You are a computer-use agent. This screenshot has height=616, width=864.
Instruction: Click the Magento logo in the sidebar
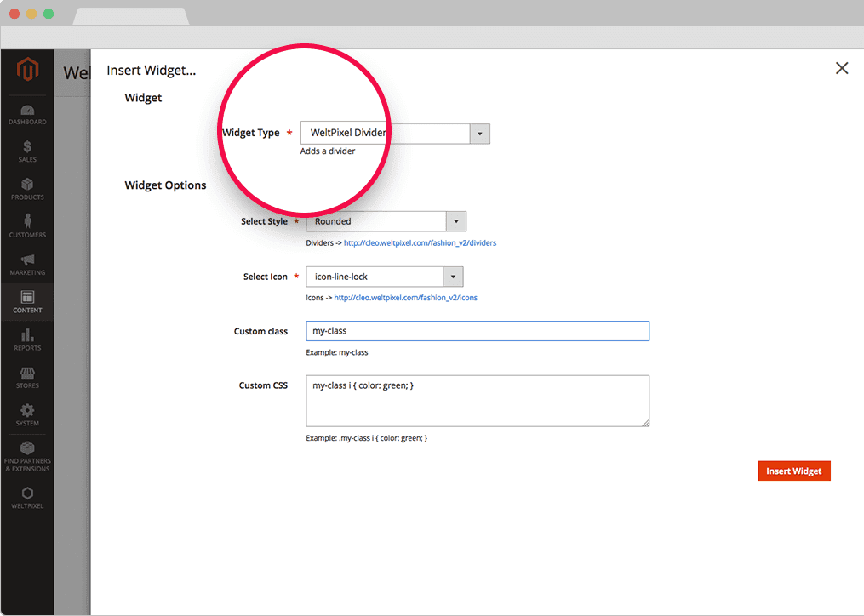[x=27, y=71]
